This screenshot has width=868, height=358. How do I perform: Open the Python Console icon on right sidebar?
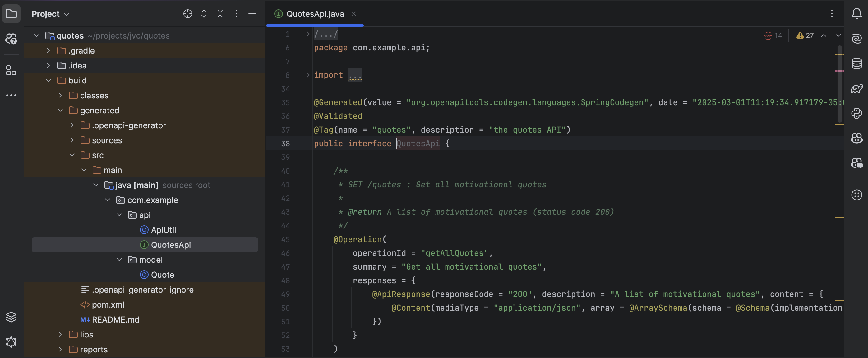856,113
